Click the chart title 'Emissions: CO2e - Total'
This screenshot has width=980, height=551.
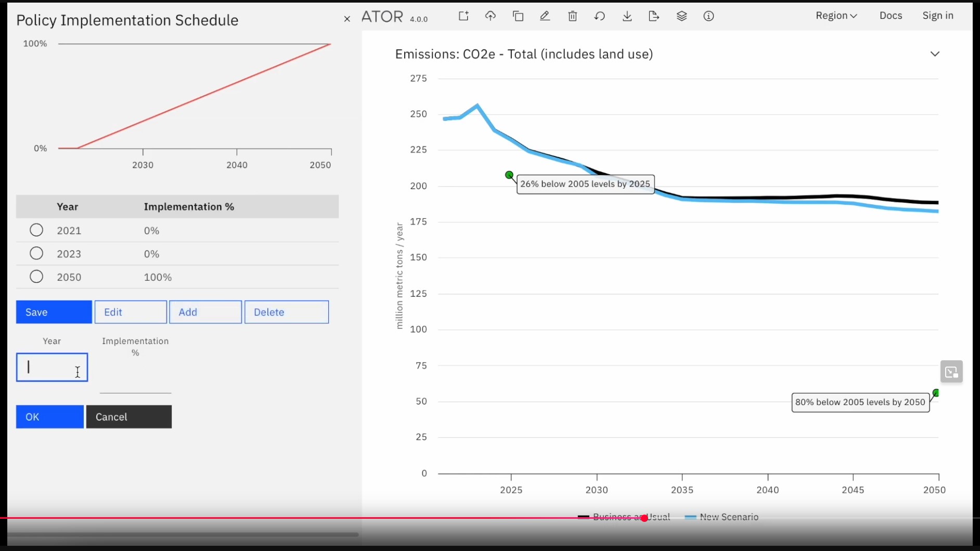524,54
